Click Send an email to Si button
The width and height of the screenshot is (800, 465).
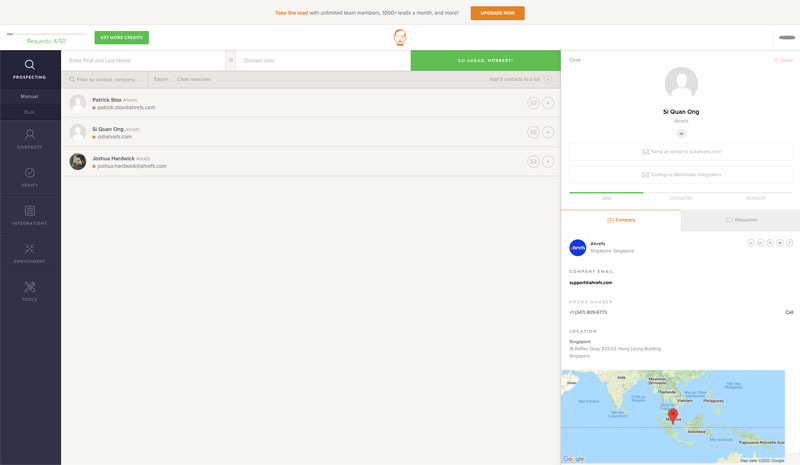(681, 152)
